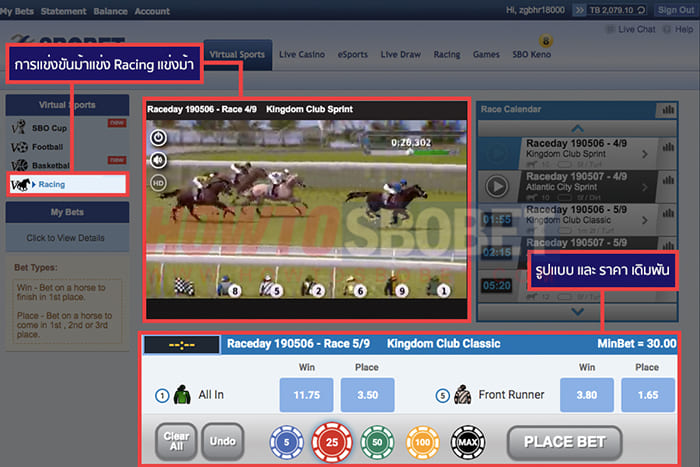Open the Live Casino tab
The height and width of the screenshot is (467, 700).
tap(302, 54)
